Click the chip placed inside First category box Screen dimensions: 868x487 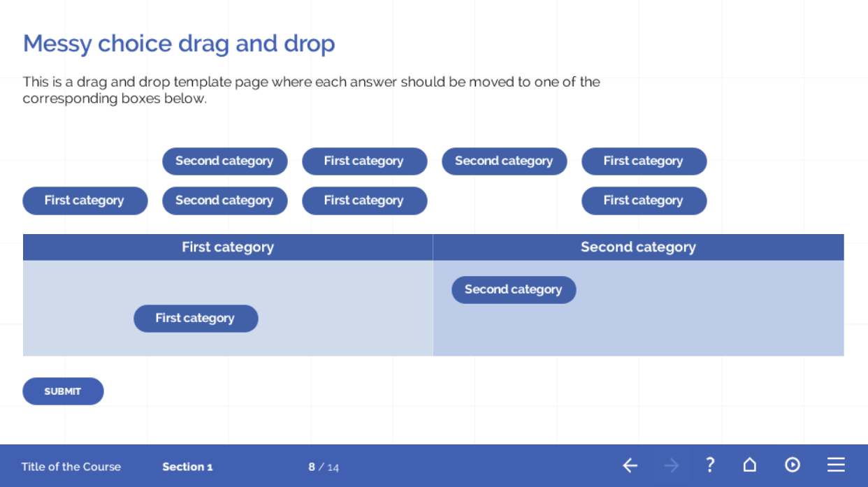[196, 319]
